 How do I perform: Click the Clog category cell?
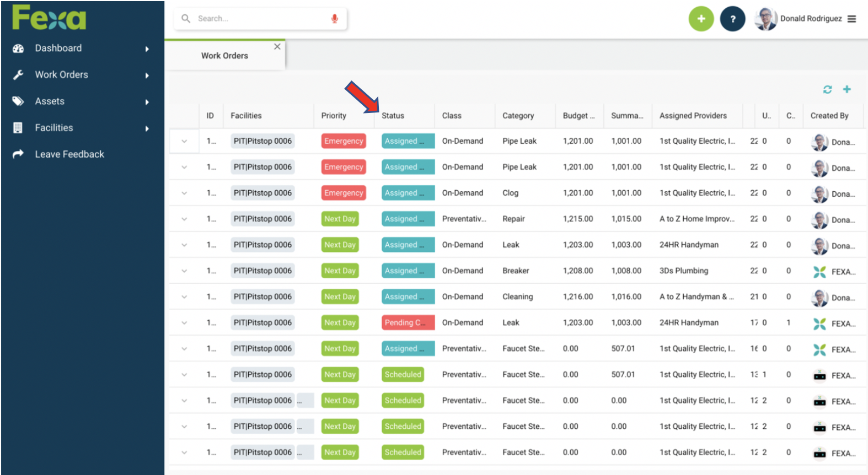(x=510, y=193)
